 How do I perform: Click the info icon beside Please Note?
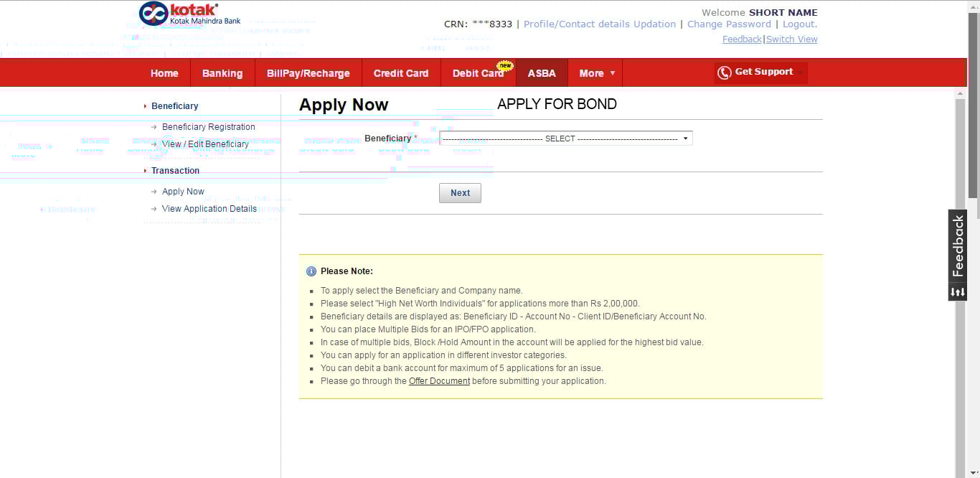[311, 271]
